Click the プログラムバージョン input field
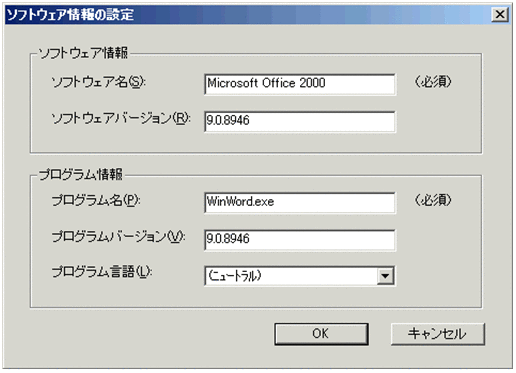The width and height of the screenshot is (516, 373). [x=300, y=240]
